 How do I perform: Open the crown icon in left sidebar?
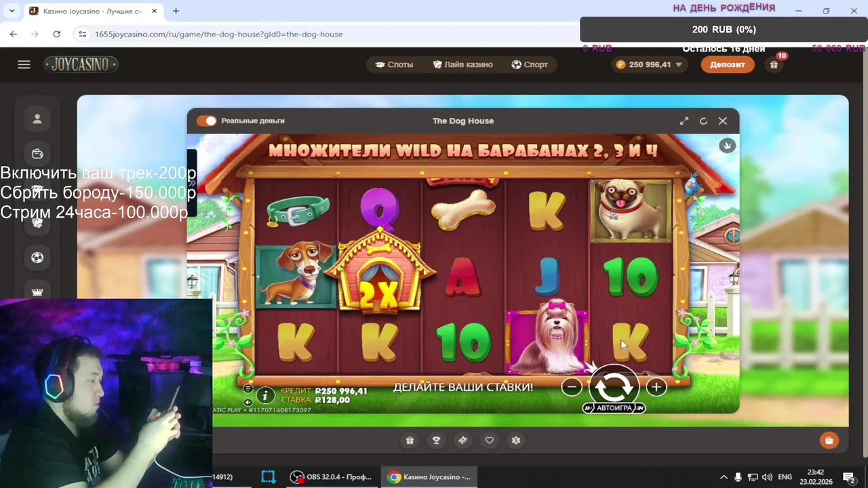(x=37, y=292)
